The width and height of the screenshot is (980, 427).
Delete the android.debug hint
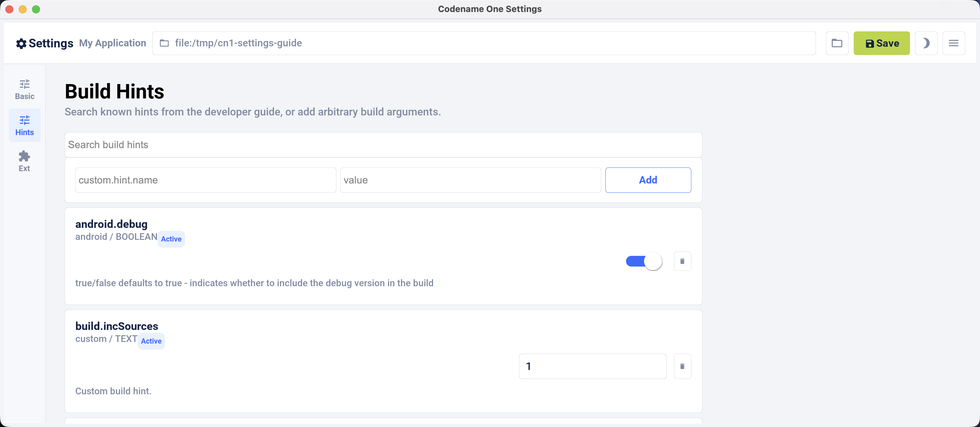click(682, 262)
